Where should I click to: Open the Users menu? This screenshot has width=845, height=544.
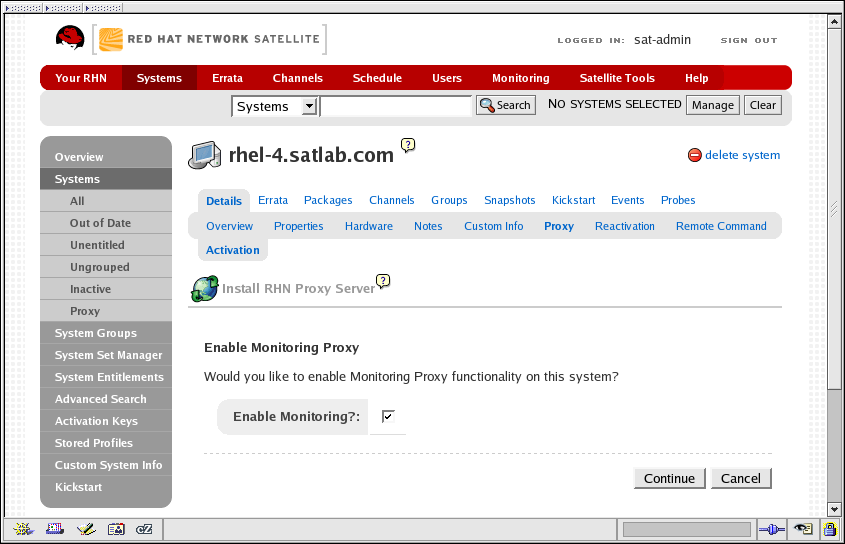[x=447, y=78]
